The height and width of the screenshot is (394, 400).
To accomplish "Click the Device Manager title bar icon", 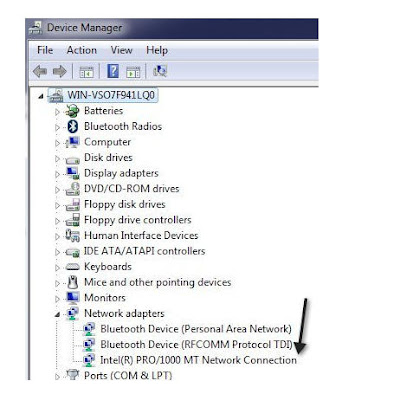I will pos(35,28).
